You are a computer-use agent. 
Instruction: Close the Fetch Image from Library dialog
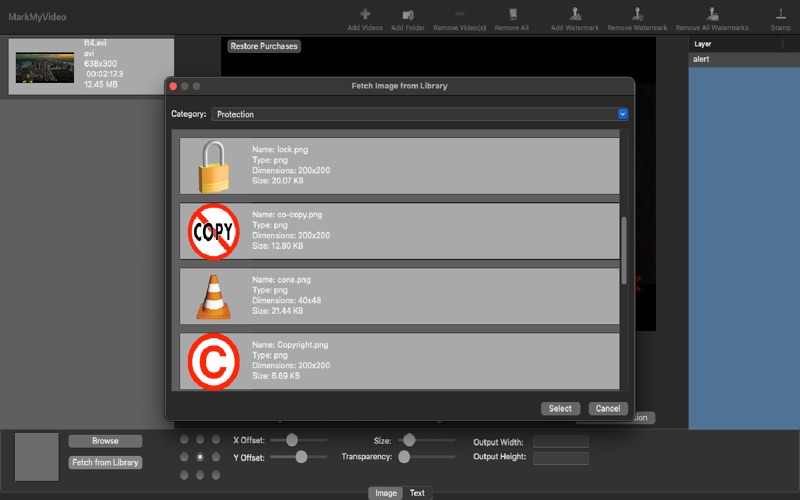(173, 86)
